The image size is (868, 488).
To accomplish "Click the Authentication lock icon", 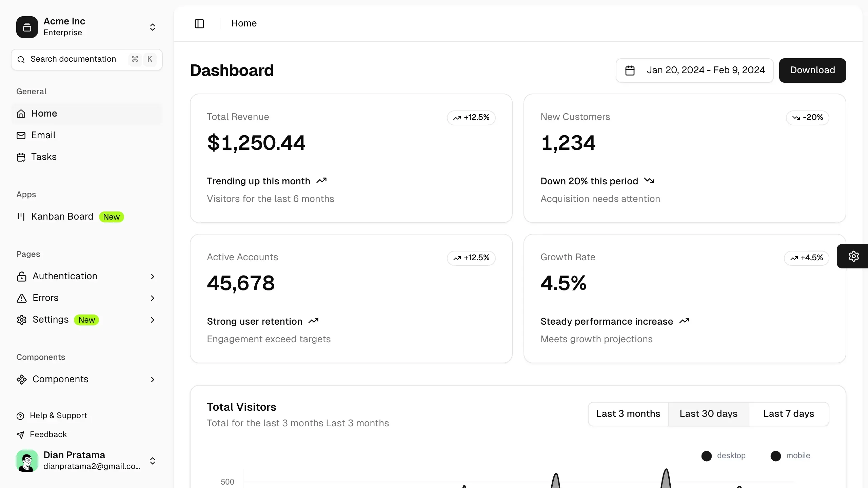I will [21, 276].
